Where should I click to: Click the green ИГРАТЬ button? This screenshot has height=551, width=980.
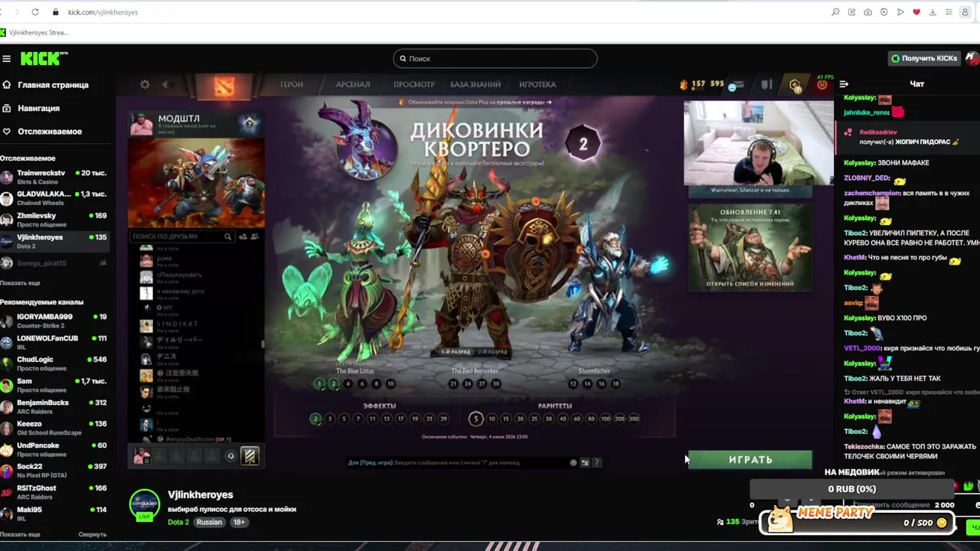point(750,459)
